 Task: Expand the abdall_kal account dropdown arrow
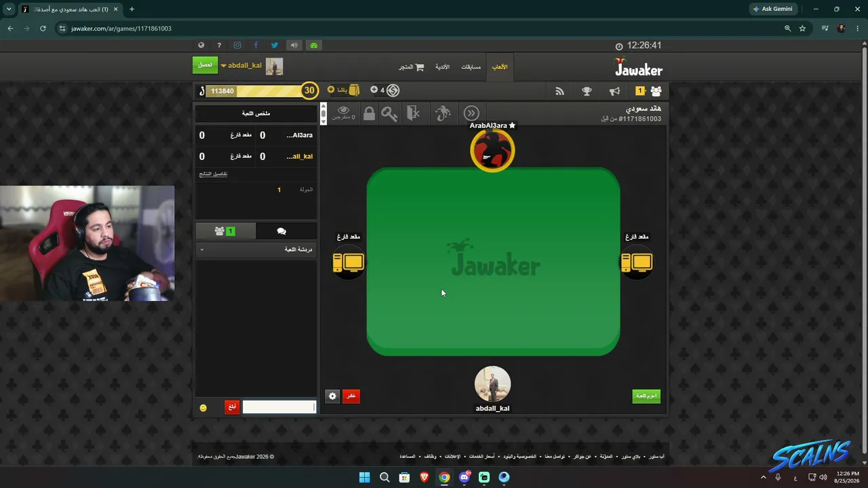pyautogui.click(x=223, y=66)
